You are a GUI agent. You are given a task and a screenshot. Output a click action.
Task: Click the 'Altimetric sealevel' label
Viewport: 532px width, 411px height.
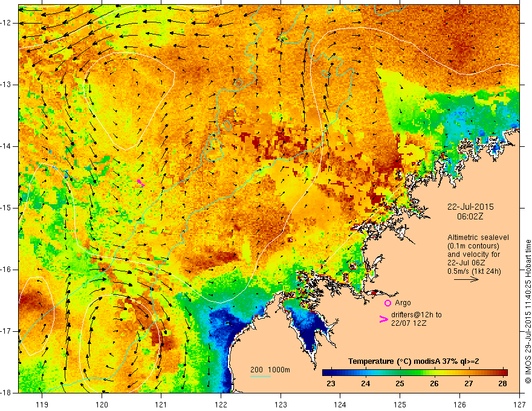click(478, 238)
